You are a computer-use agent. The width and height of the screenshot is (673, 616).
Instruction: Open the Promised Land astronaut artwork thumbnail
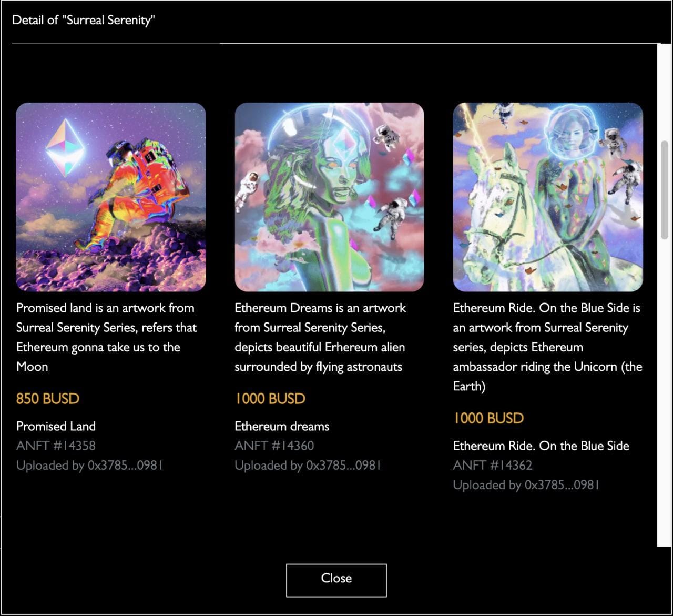pyautogui.click(x=111, y=197)
